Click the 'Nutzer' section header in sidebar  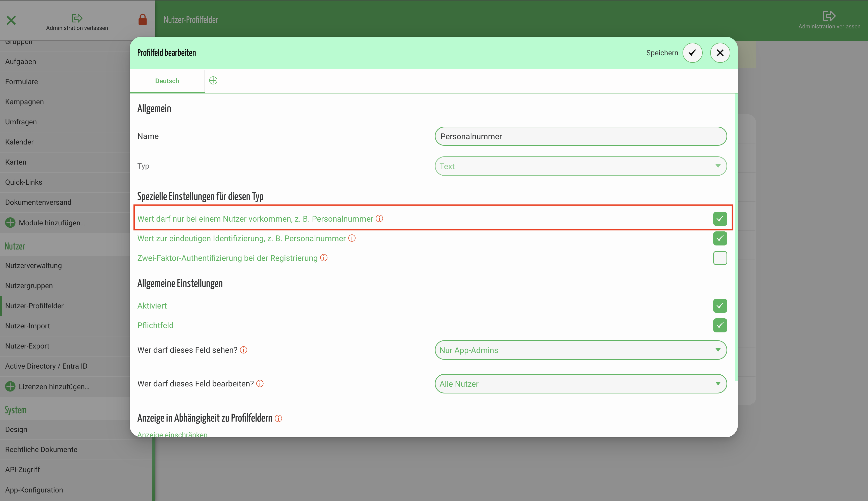pyautogui.click(x=15, y=246)
